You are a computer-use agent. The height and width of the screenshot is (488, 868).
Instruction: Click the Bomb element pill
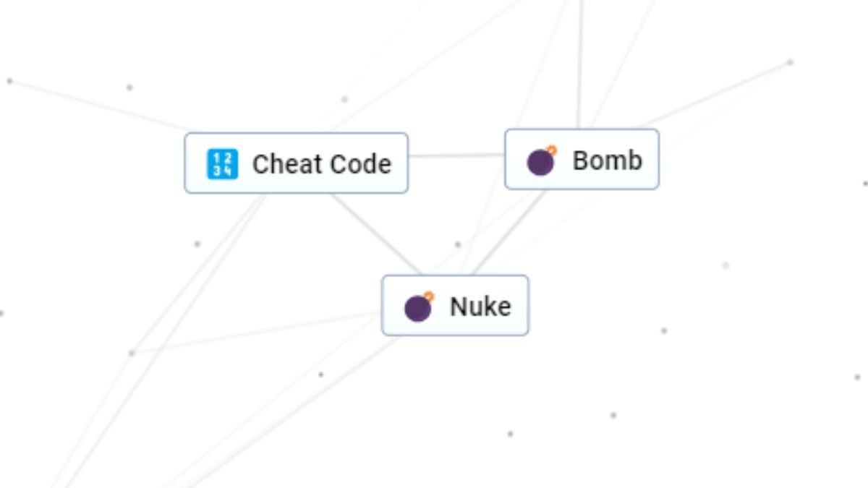(x=582, y=159)
